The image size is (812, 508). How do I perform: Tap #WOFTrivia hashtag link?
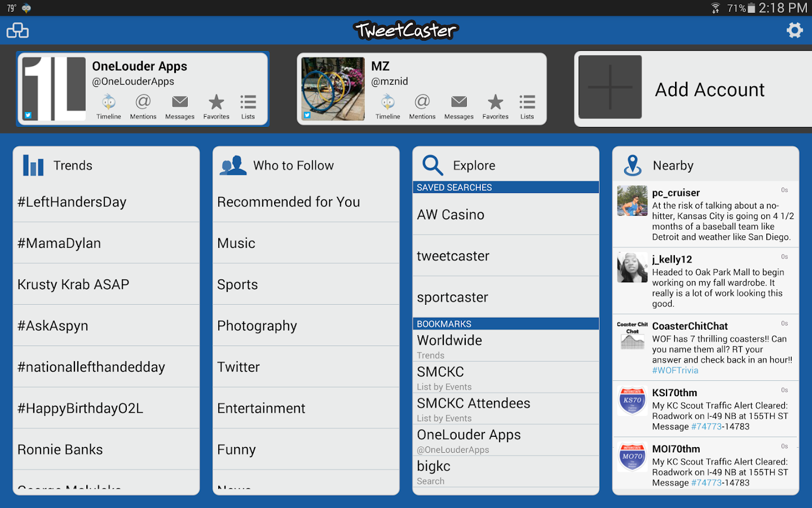tap(675, 370)
